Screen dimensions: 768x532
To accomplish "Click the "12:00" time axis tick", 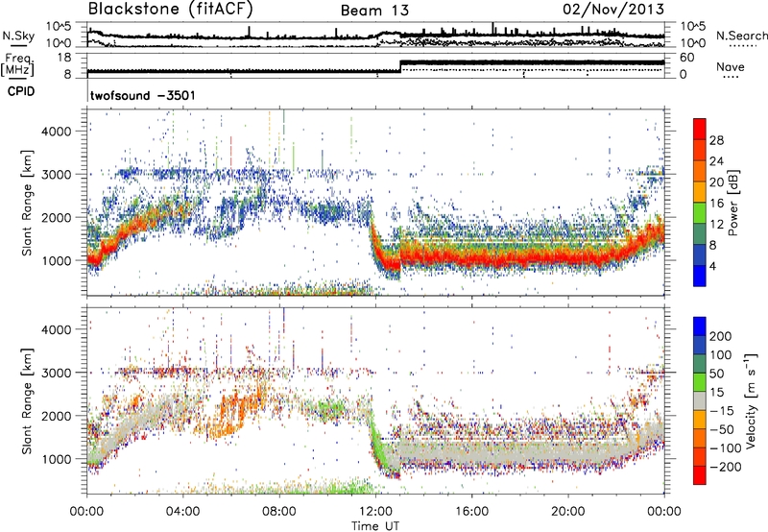I will (x=375, y=512).
